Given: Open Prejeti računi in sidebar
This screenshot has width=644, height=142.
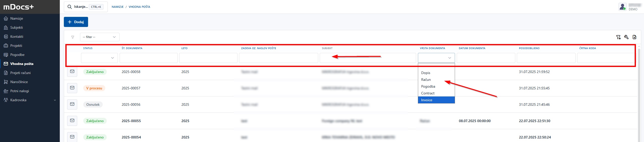Looking at the screenshot, I should pos(20,73).
